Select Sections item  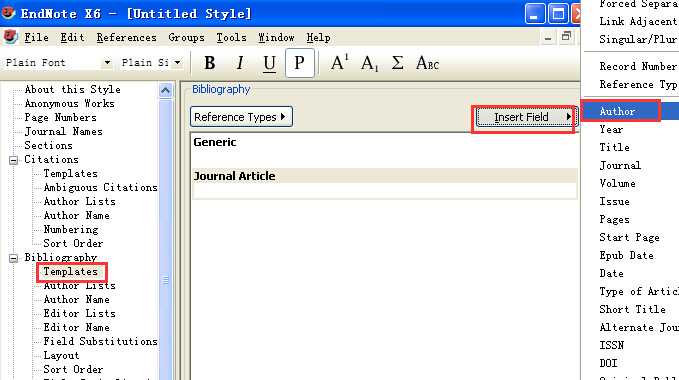click(x=48, y=145)
